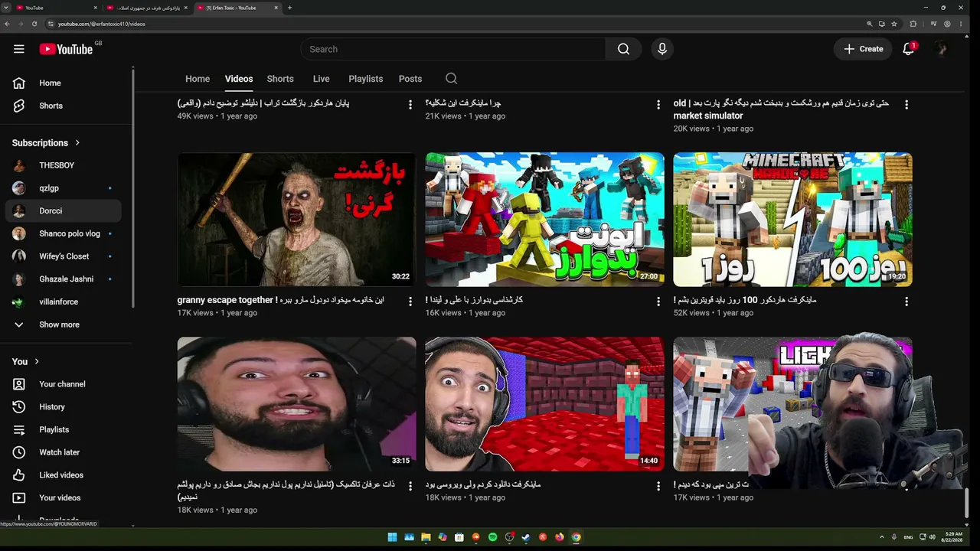
Task: Open options for the granny escape together video
Action: pyautogui.click(x=410, y=302)
